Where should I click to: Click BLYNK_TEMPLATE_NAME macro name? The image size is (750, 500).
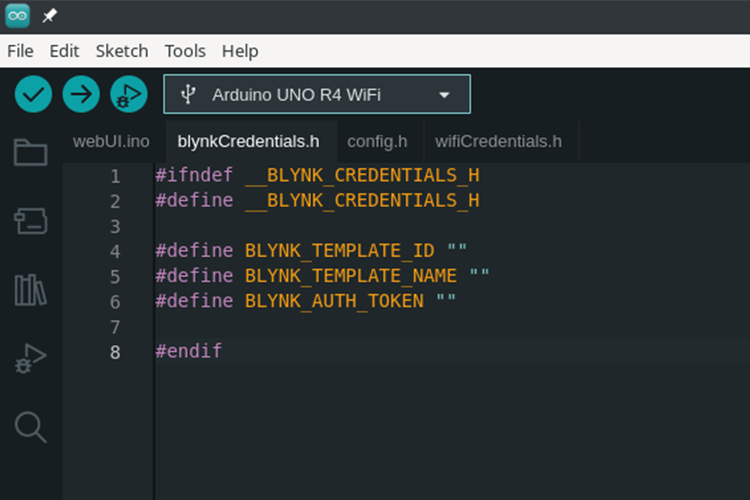point(351,276)
